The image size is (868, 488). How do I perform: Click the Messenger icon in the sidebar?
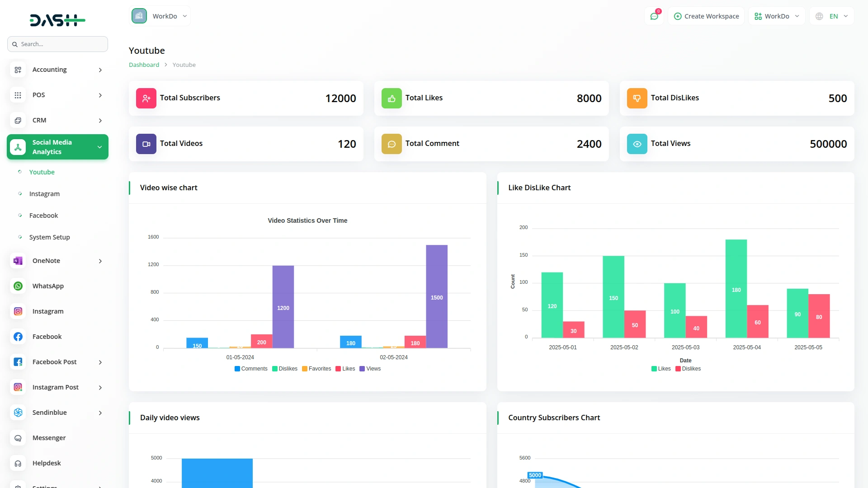click(x=18, y=438)
